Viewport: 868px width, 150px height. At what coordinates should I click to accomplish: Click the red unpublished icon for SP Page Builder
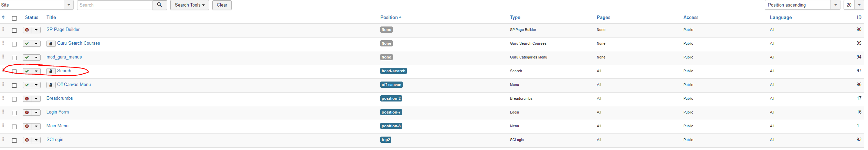(27, 30)
